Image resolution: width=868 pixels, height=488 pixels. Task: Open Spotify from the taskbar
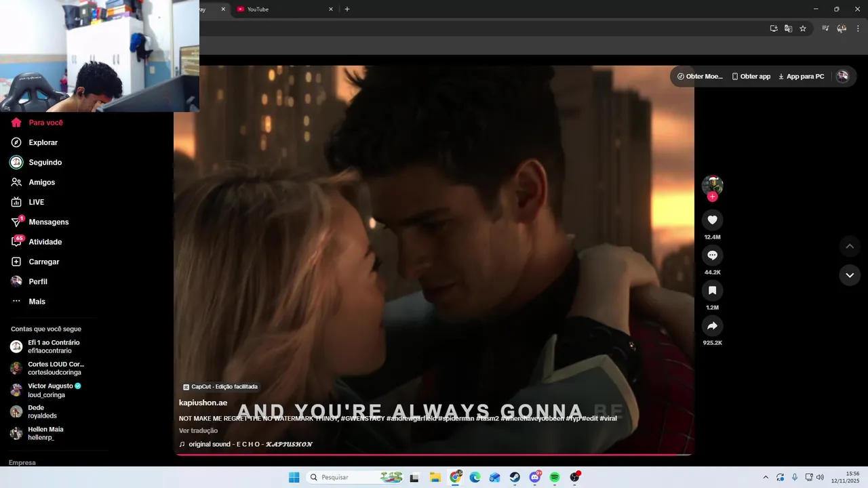pyautogui.click(x=555, y=477)
